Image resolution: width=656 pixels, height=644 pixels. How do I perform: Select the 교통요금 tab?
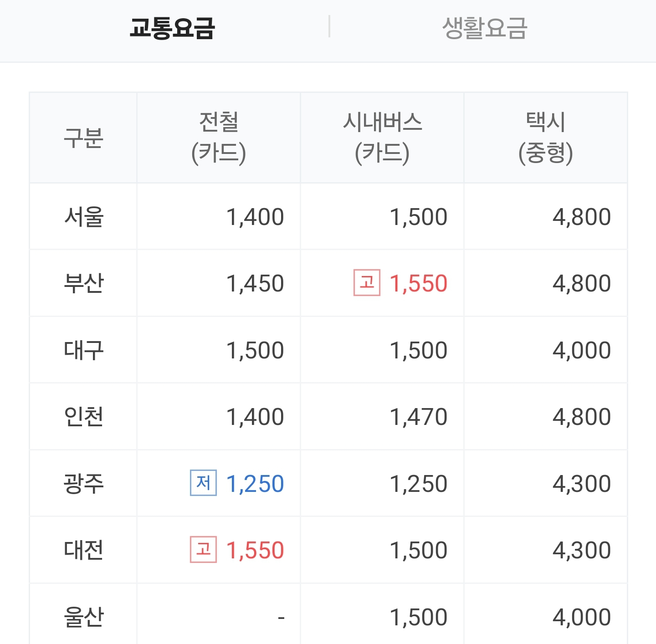[x=172, y=28]
